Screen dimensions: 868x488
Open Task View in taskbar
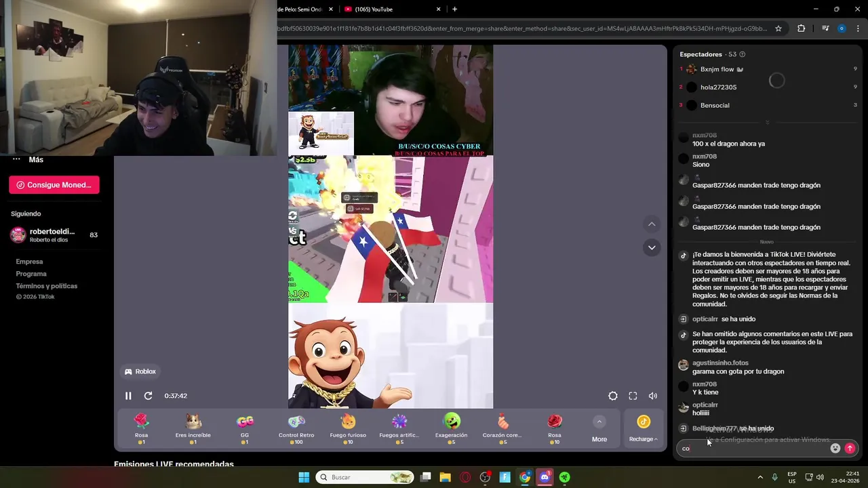click(425, 477)
